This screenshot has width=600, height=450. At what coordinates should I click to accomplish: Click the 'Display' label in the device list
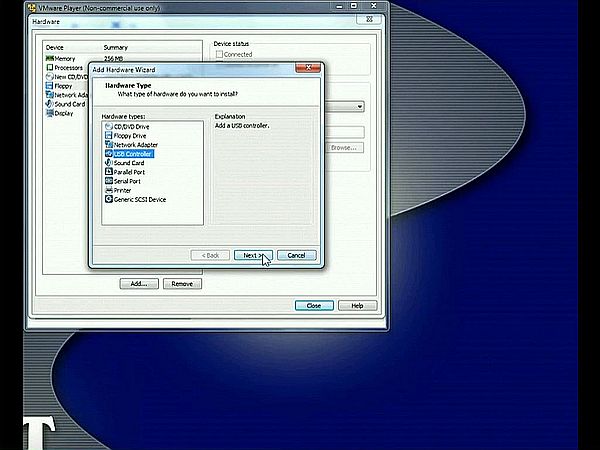(x=64, y=114)
